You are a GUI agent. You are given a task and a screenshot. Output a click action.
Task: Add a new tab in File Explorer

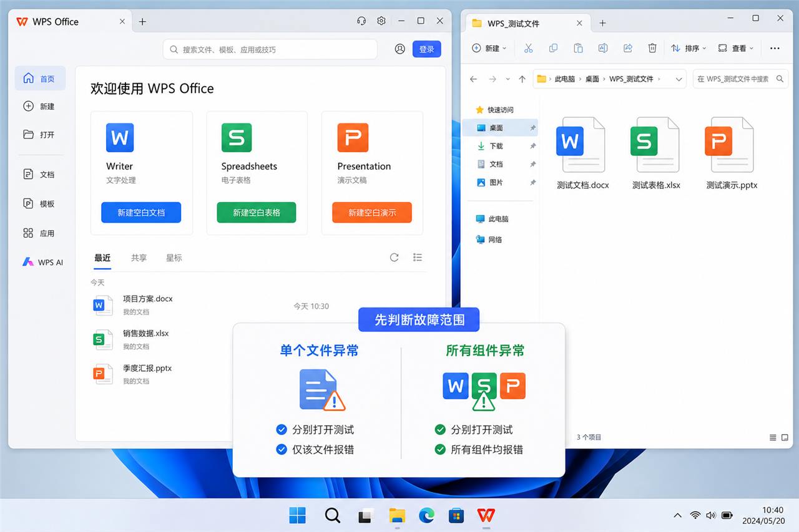[602, 23]
